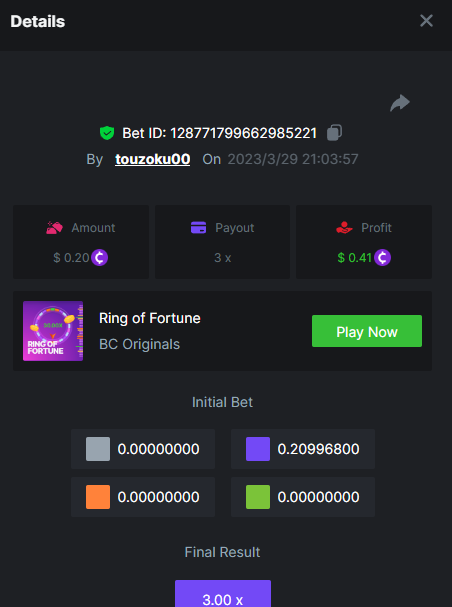This screenshot has width=452, height=607.
Task: Select the purple color swatch
Action: click(258, 449)
